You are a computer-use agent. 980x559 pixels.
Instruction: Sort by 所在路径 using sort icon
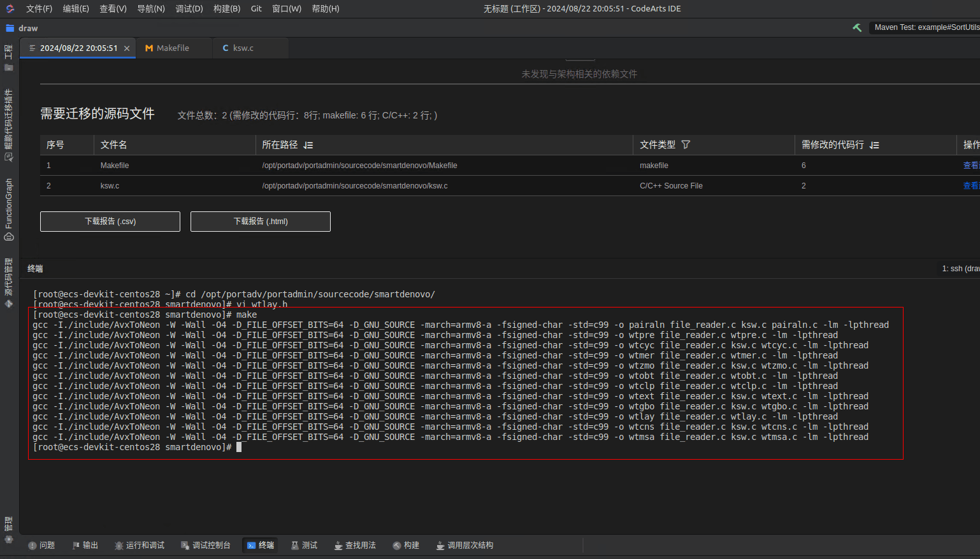tap(308, 145)
